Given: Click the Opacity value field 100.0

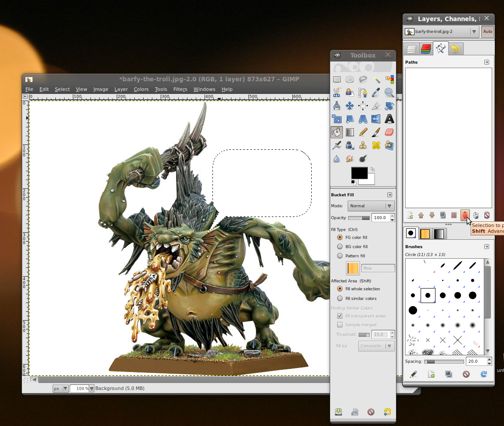Looking at the screenshot, I should pos(381,218).
